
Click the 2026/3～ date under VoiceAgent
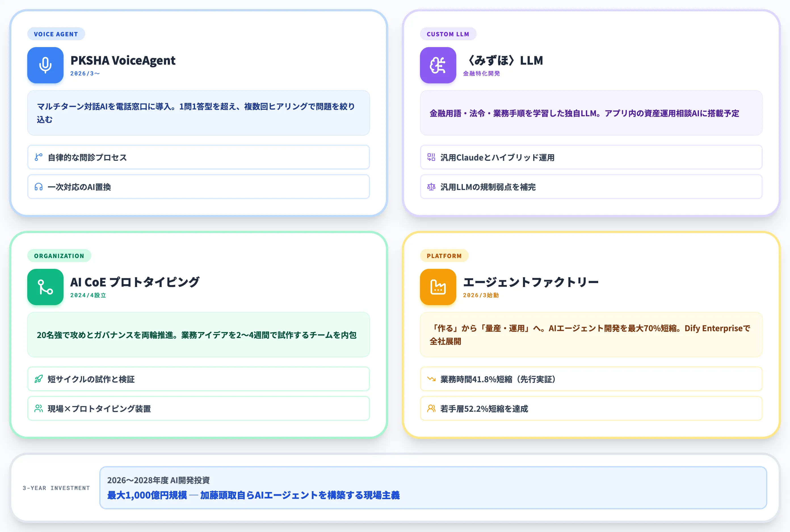[85, 73]
